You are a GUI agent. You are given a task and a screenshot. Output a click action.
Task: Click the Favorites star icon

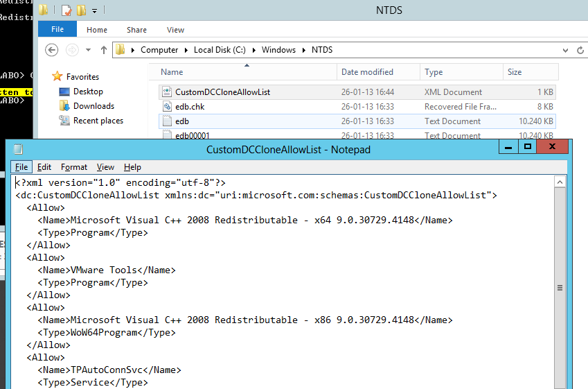pyautogui.click(x=57, y=77)
